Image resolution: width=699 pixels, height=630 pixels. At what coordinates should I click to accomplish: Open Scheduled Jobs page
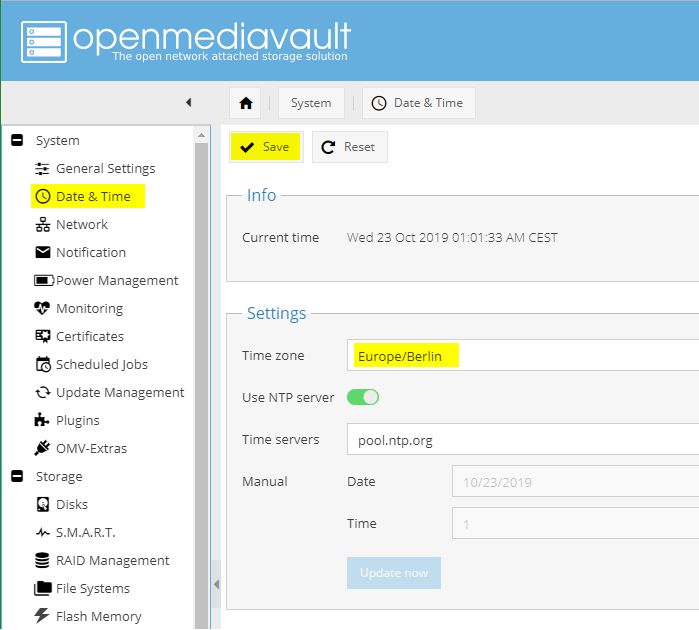point(102,364)
